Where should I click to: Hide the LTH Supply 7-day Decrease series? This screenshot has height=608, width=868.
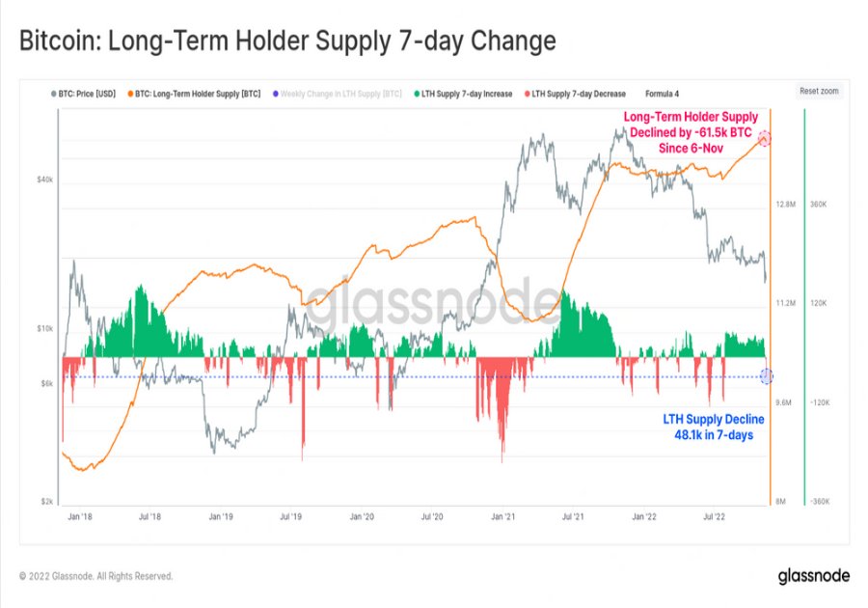[575, 95]
